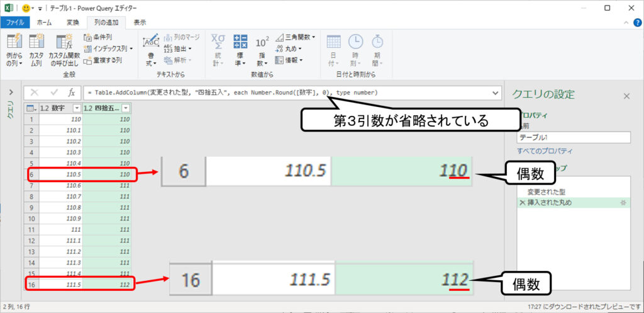Open Quick Access Toolbar customize dropdown

(40, 8)
